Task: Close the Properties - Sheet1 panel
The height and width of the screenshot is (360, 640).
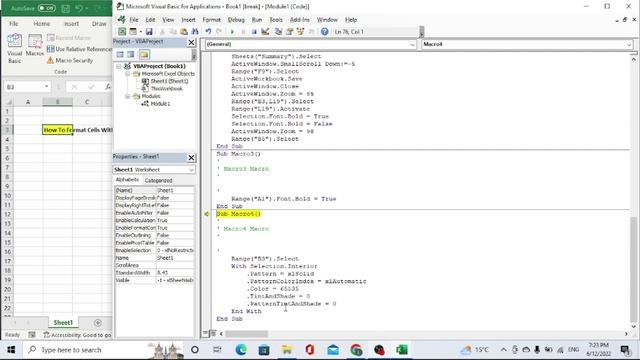Action: 191,158
